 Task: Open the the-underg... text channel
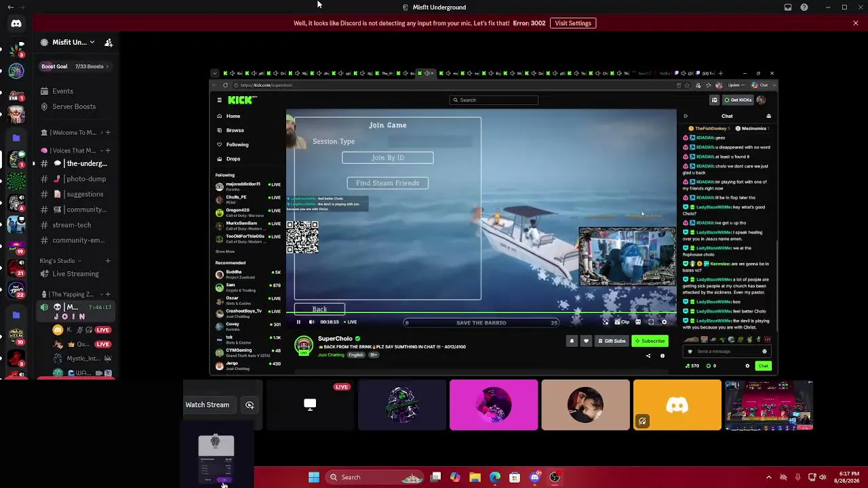76,163
